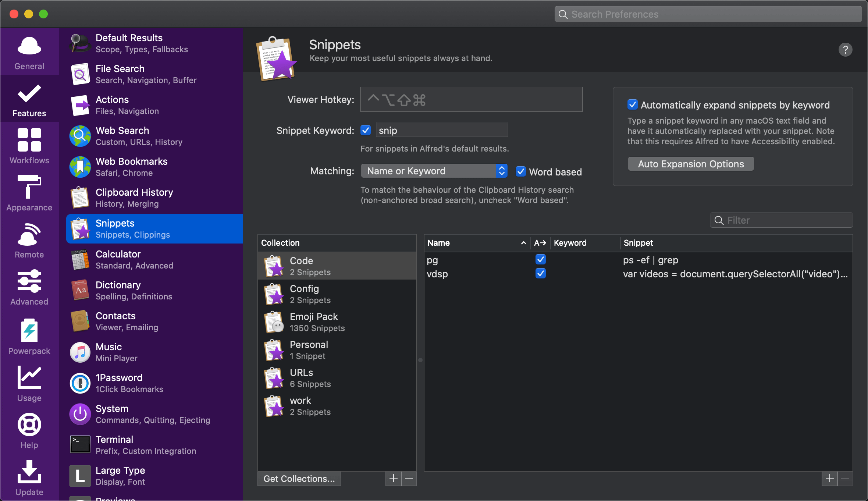Open Web Search feature

point(154,136)
